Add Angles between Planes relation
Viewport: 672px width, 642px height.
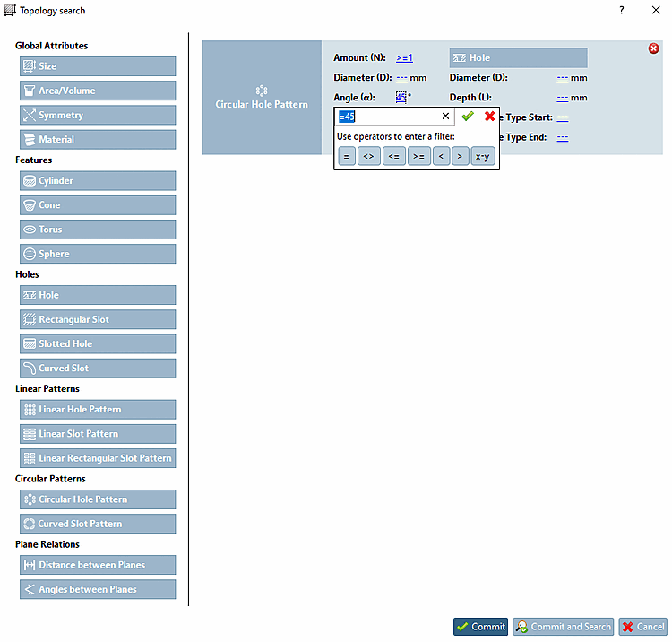[x=98, y=590]
